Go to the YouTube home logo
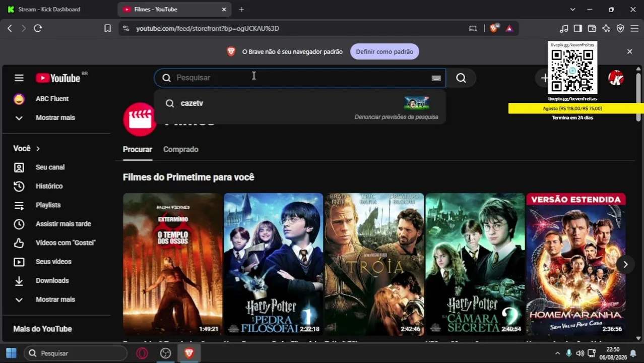The height and width of the screenshot is (363, 644). click(x=58, y=78)
